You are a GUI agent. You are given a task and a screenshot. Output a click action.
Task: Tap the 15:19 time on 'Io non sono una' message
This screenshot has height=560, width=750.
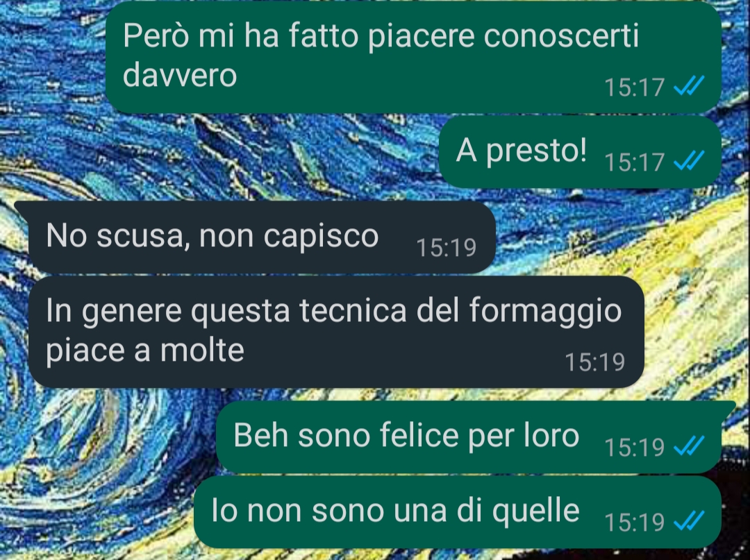click(634, 521)
